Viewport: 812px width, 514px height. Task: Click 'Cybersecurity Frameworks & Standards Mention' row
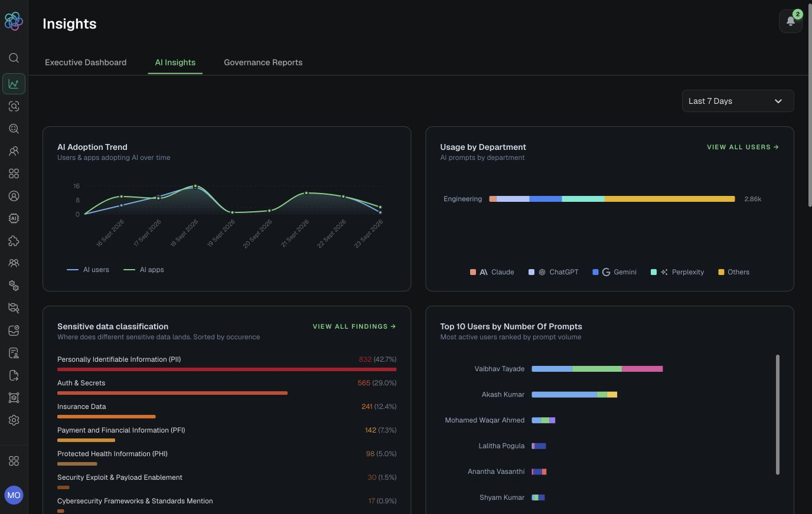[227, 505]
